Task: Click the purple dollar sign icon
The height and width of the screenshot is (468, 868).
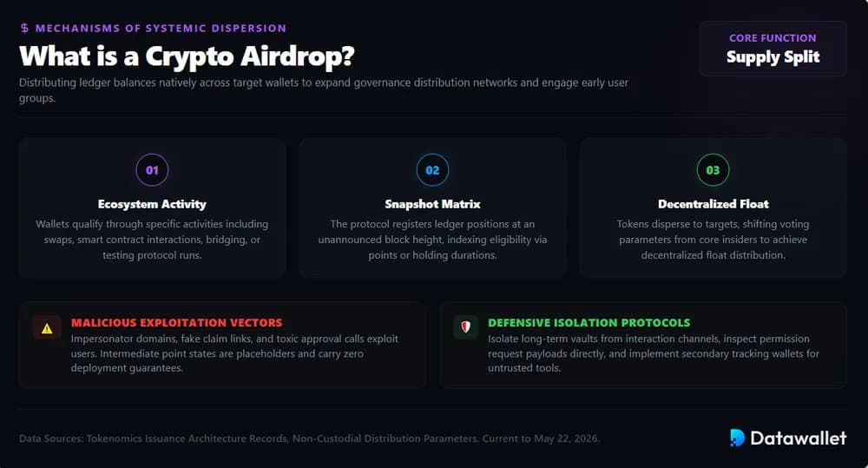Action: coord(24,28)
